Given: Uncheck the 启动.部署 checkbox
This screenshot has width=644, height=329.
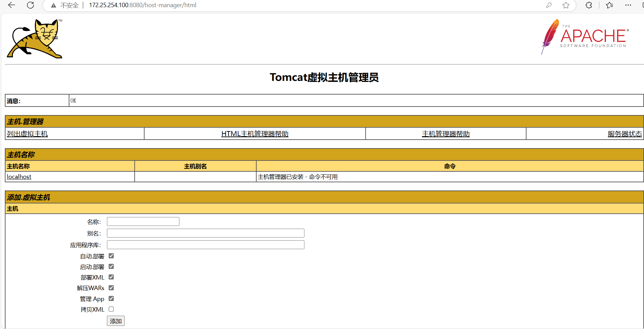Looking at the screenshot, I should [111, 267].
